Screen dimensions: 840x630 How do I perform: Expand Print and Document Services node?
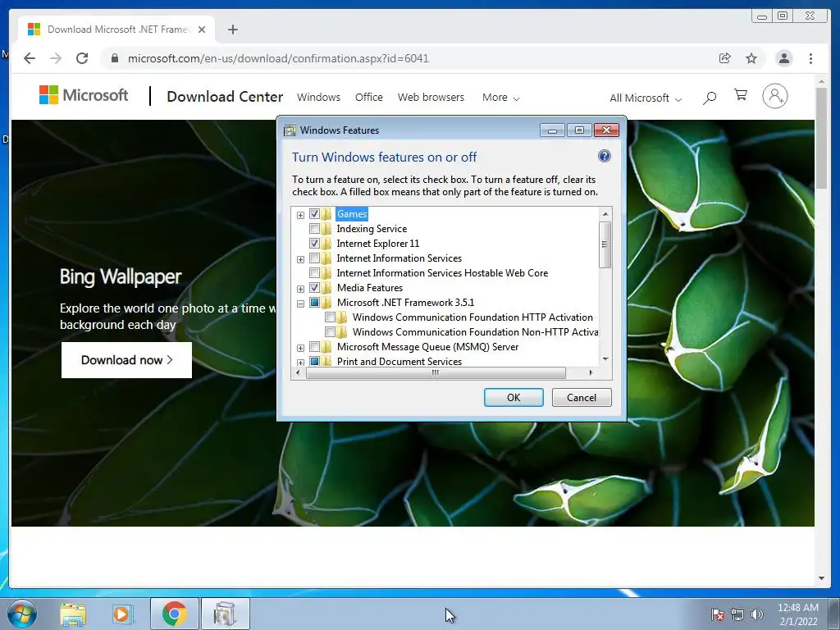click(300, 363)
